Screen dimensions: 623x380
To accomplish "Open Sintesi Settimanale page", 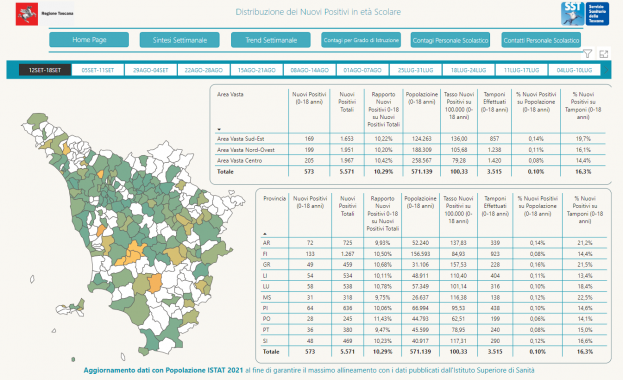I will 180,40.
